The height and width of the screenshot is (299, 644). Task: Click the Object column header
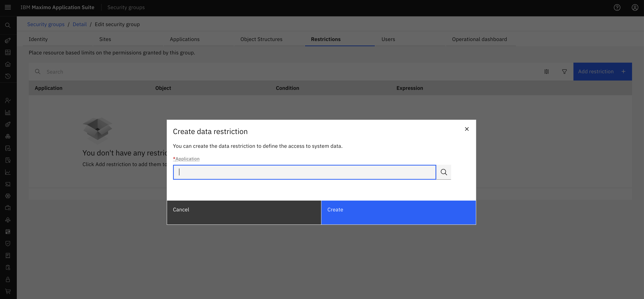click(163, 88)
